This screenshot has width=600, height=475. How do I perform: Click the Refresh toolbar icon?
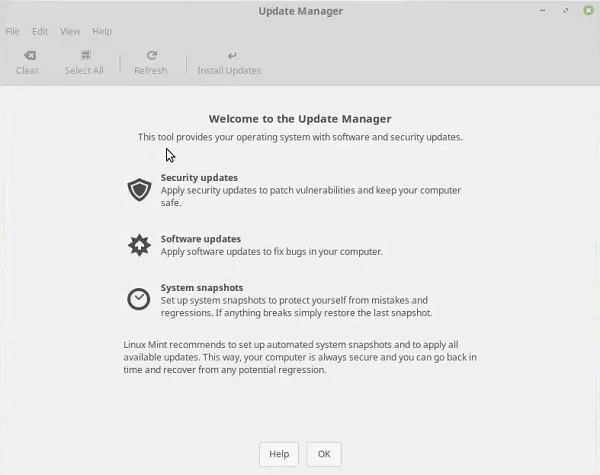click(152, 55)
